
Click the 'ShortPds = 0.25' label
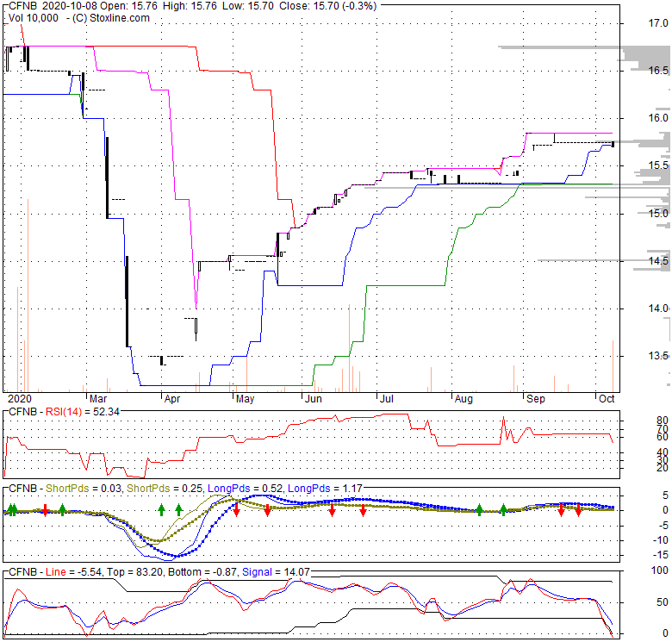click(x=165, y=489)
